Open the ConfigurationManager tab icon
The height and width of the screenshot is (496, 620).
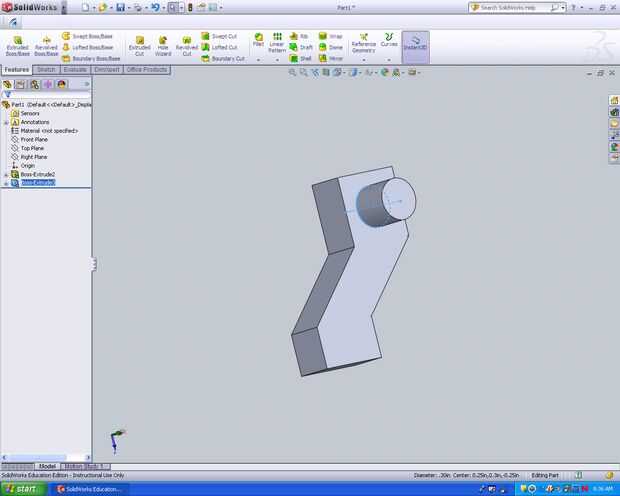(34, 84)
